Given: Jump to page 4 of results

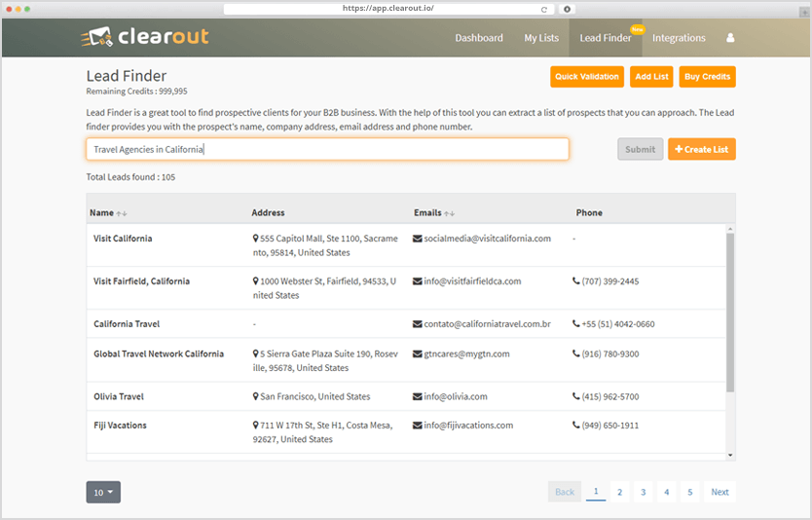Looking at the screenshot, I should (x=667, y=492).
